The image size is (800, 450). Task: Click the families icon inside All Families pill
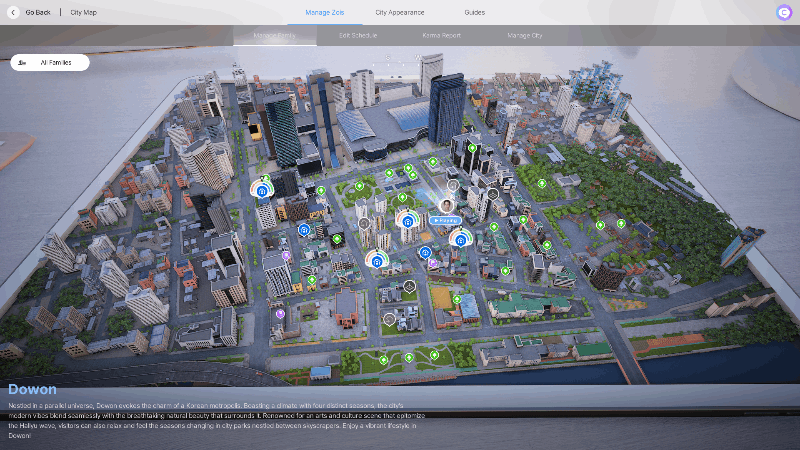tap(23, 62)
